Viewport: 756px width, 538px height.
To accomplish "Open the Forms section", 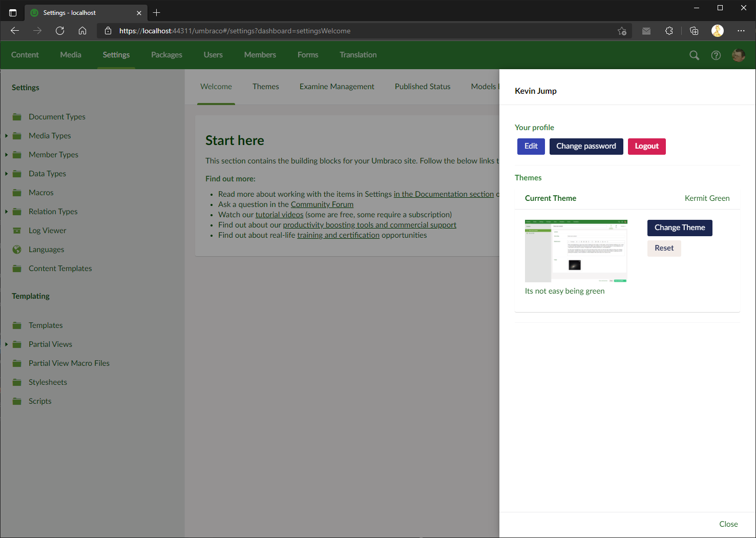I will [x=308, y=55].
